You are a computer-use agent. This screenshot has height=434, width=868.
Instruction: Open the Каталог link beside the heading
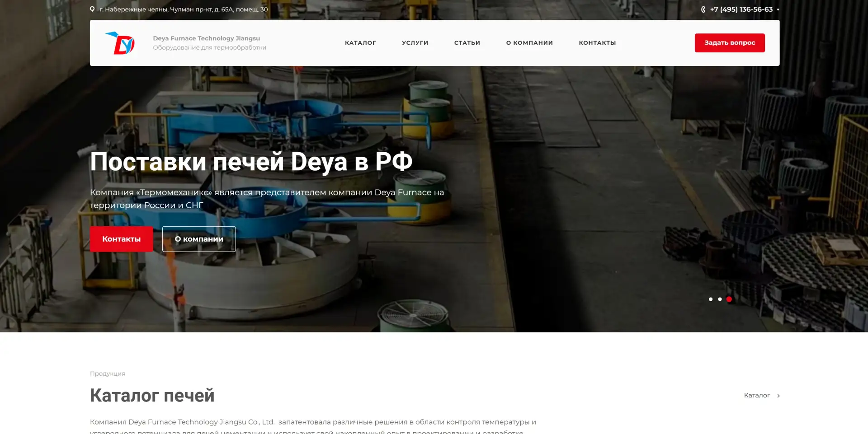tap(757, 395)
